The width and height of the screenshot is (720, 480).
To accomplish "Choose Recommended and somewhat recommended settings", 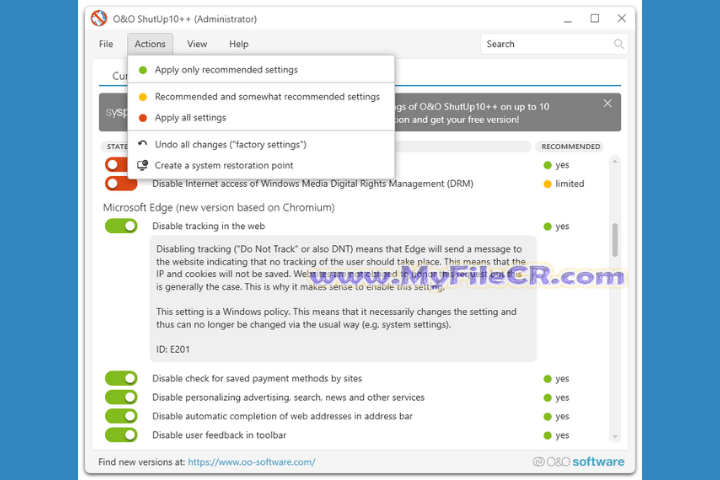I will [x=261, y=97].
